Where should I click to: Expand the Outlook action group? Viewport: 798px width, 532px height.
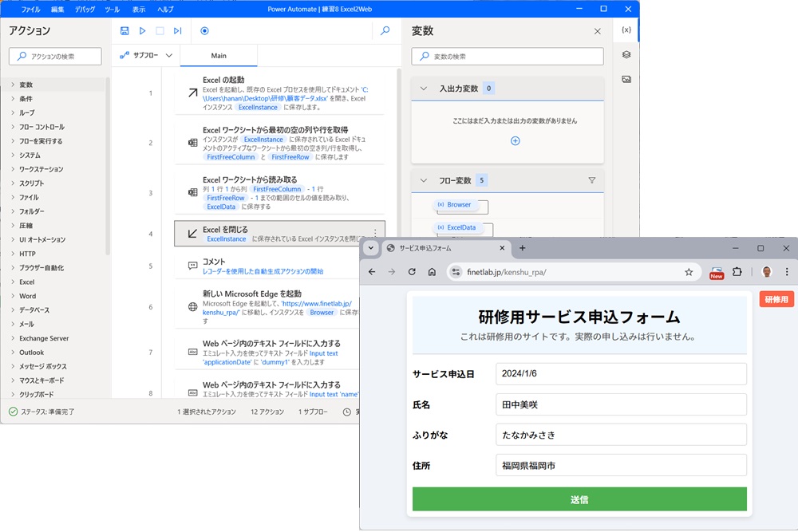tap(13, 353)
